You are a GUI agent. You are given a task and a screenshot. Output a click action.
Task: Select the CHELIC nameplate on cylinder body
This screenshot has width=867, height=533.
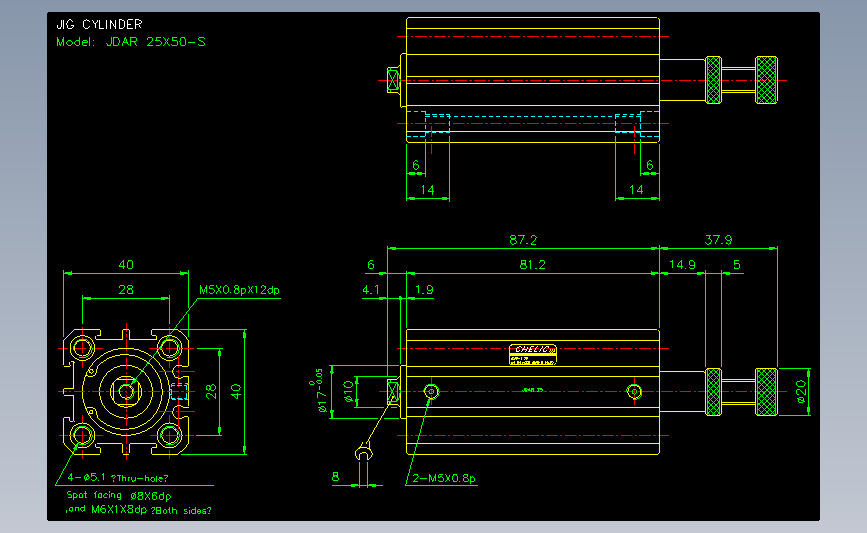[x=532, y=354]
